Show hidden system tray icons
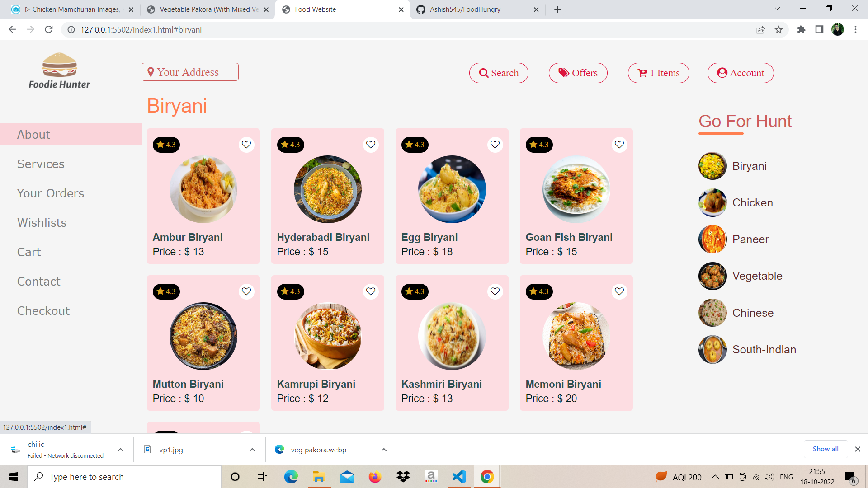The image size is (868, 488). 715,477
